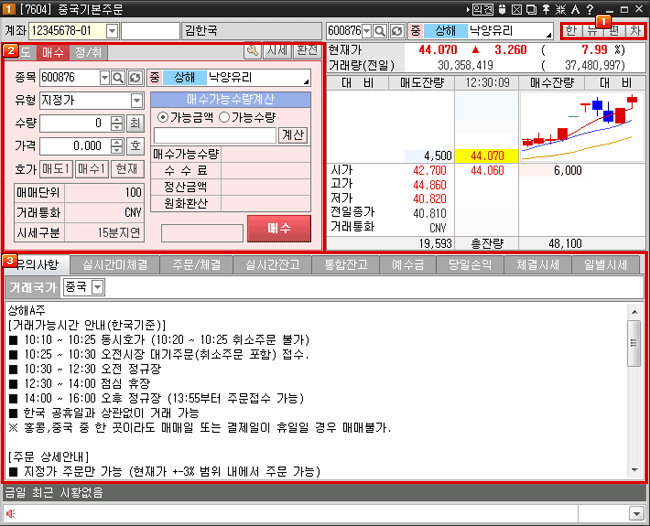Open help with the question mark icon
This screenshot has width=650, height=526.
[590, 9]
